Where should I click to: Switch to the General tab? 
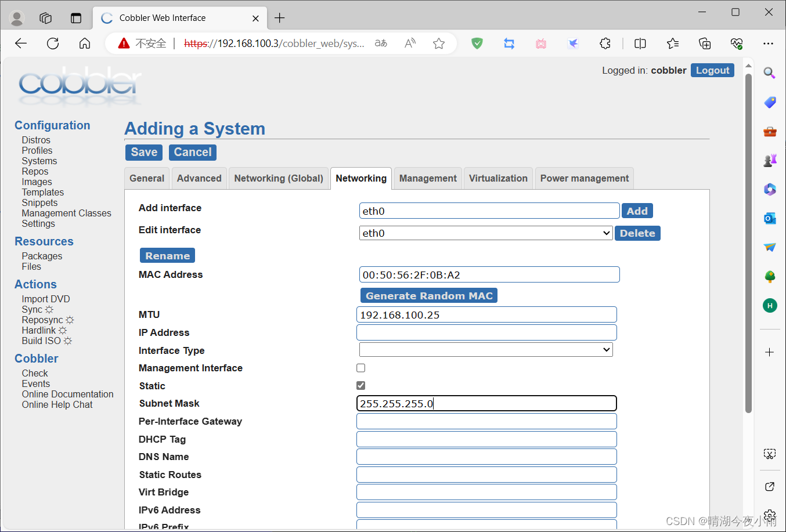[147, 179]
